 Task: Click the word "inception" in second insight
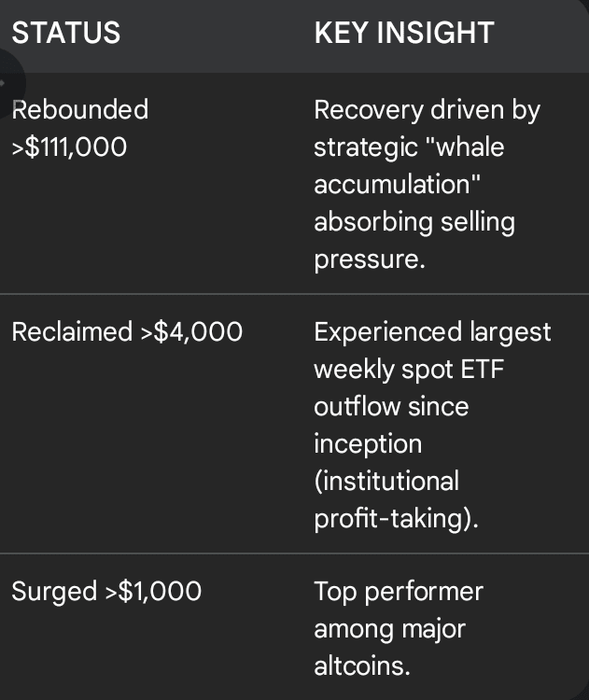coord(367,443)
